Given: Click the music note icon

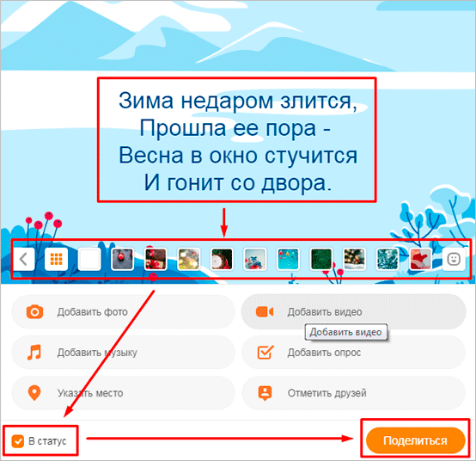Looking at the screenshot, I should 34,353.
